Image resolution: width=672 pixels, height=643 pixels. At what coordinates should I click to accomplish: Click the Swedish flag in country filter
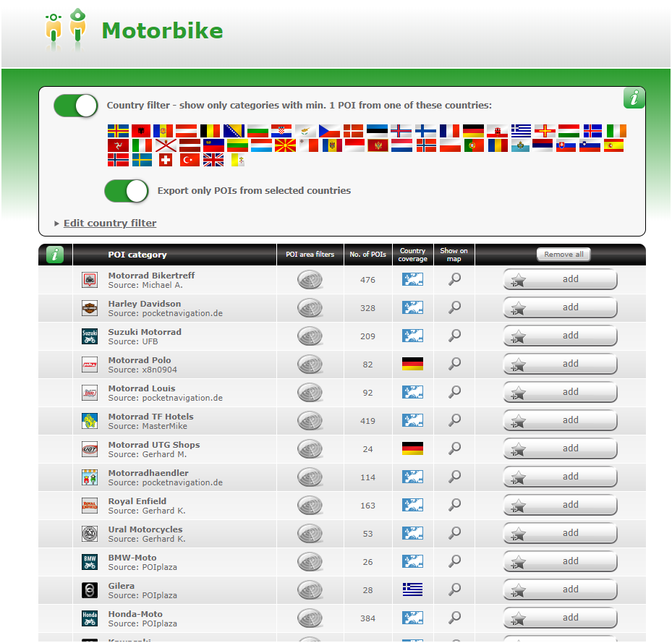tap(142, 160)
